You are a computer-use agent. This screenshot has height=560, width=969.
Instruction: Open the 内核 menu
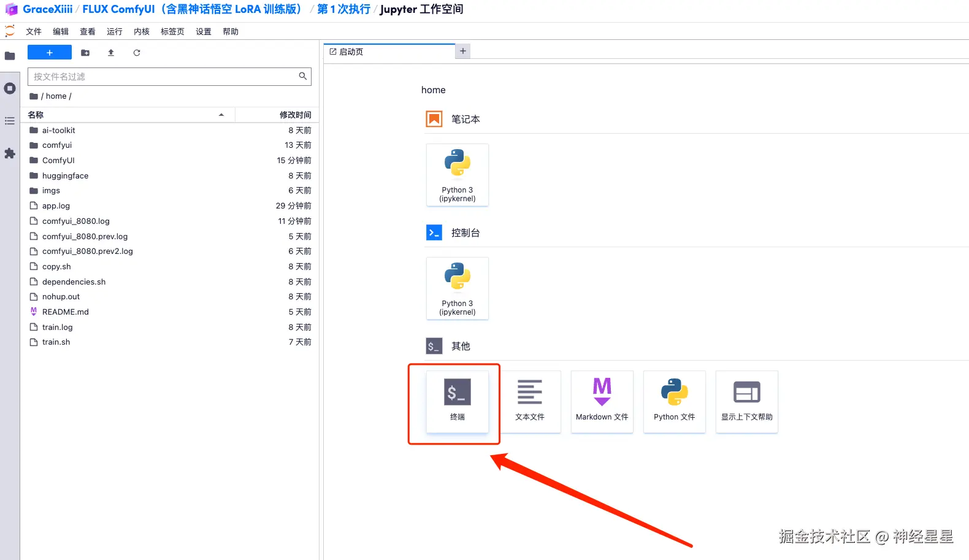142,32
